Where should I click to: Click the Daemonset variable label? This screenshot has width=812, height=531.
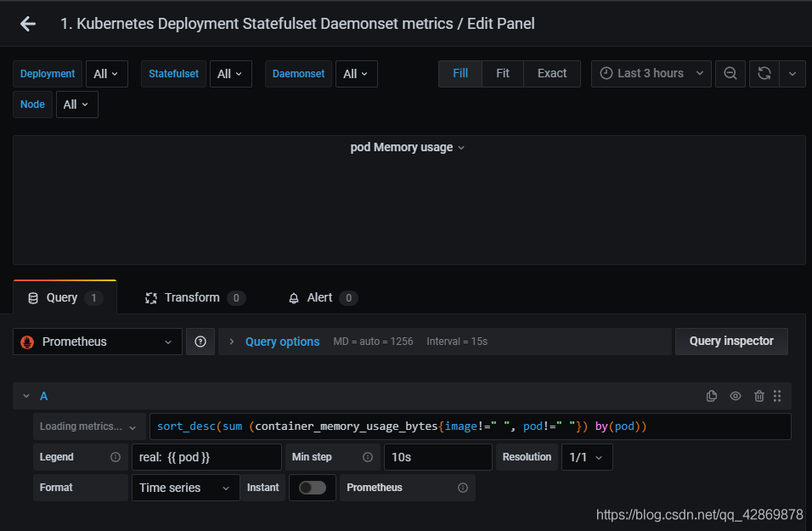[x=298, y=74]
